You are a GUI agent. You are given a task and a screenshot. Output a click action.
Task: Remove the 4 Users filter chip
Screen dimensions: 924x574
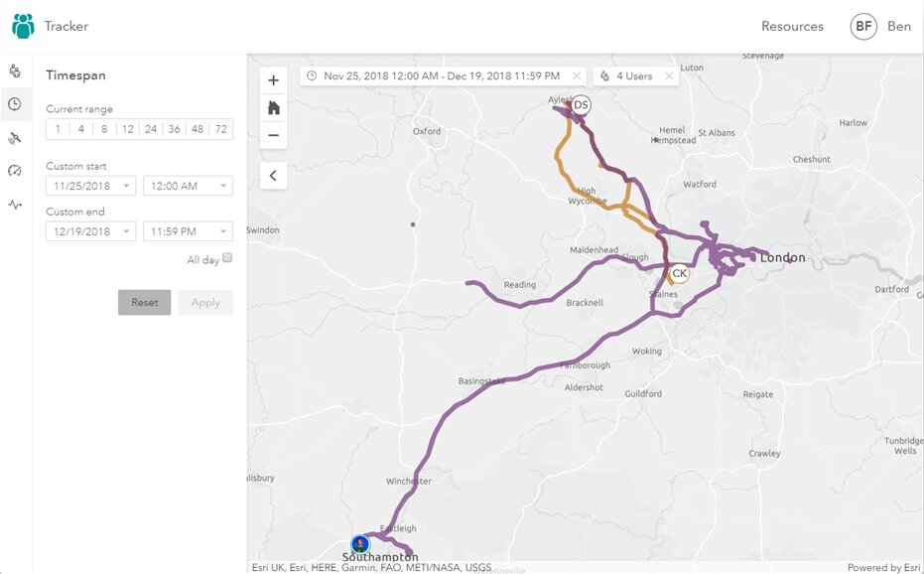point(669,76)
